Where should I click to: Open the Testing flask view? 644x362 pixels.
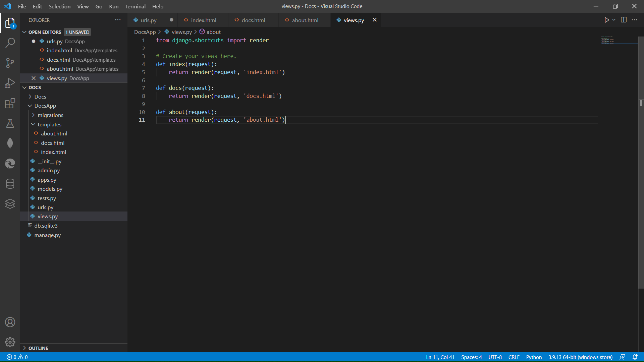(x=10, y=123)
